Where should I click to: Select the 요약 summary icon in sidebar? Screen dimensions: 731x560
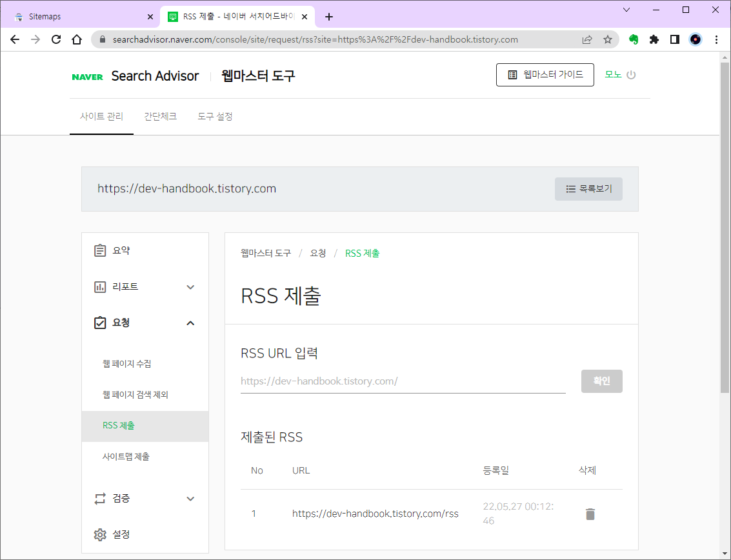(x=99, y=250)
